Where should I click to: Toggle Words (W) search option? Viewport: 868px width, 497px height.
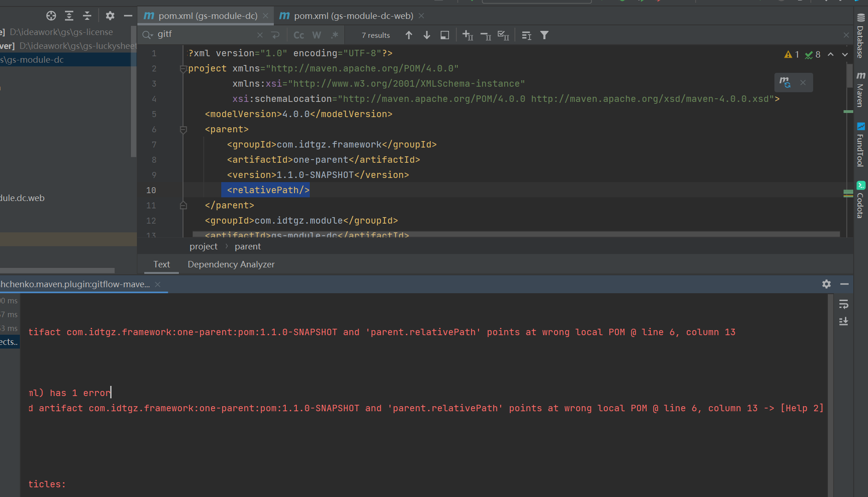coord(317,35)
